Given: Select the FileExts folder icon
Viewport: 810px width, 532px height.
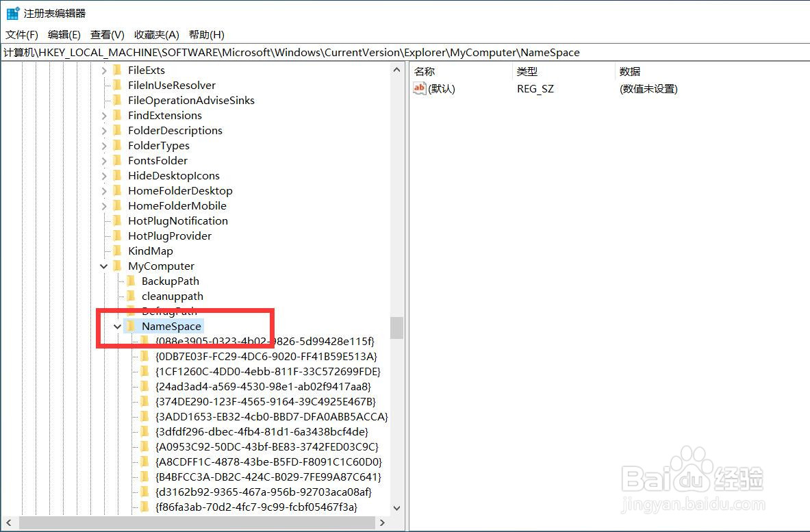Looking at the screenshot, I should 118,70.
